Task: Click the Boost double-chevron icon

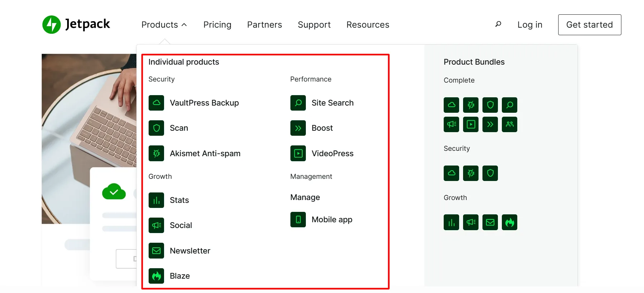Action: pos(298,128)
